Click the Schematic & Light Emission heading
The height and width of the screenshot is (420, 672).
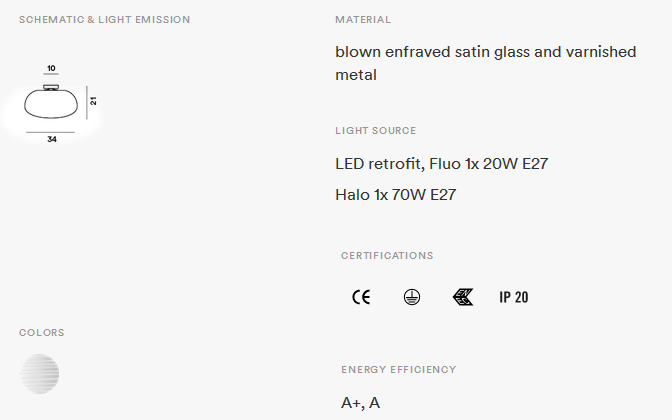[105, 20]
